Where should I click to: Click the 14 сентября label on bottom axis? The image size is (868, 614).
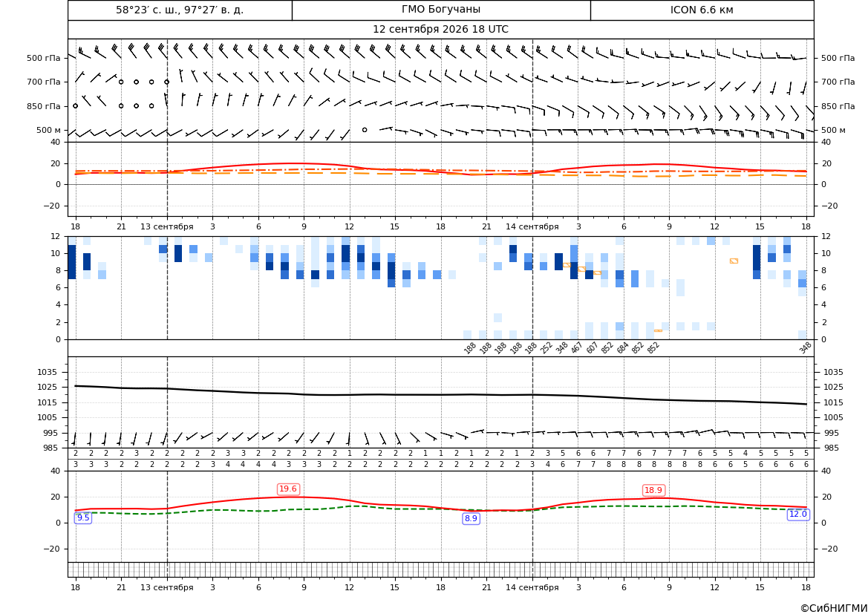532,587
